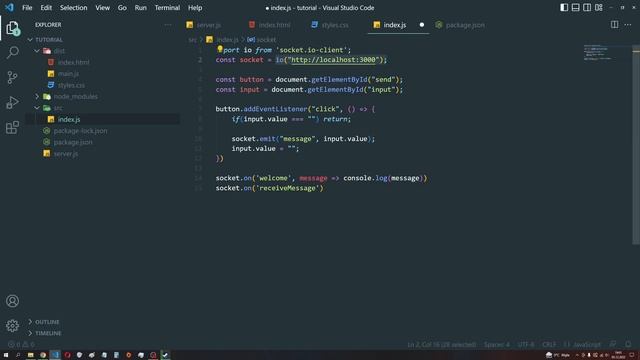The width and height of the screenshot is (640, 360).
Task: Open the View menu
Action: click(x=102, y=7)
